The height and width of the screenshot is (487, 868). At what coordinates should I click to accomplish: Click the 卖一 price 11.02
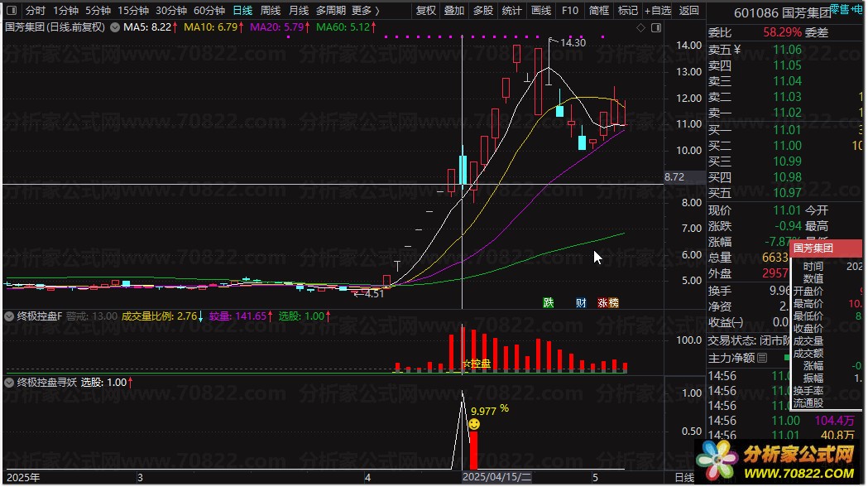(787, 113)
